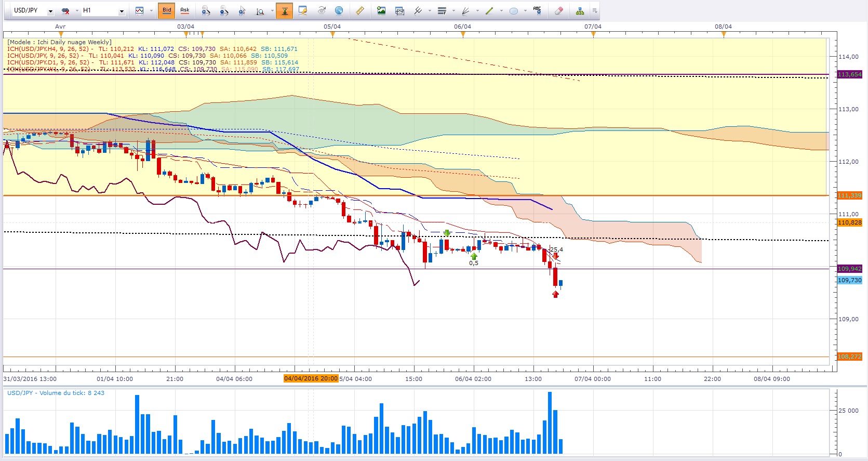Toggle the Bid price display
This screenshot has height=461, width=868.
(x=167, y=10)
